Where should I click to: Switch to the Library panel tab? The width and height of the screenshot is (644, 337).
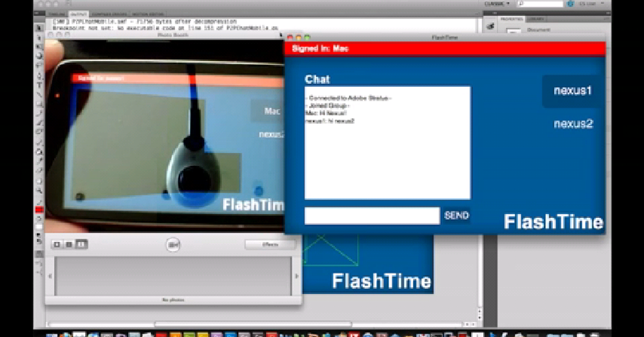click(x=536, y=19)
